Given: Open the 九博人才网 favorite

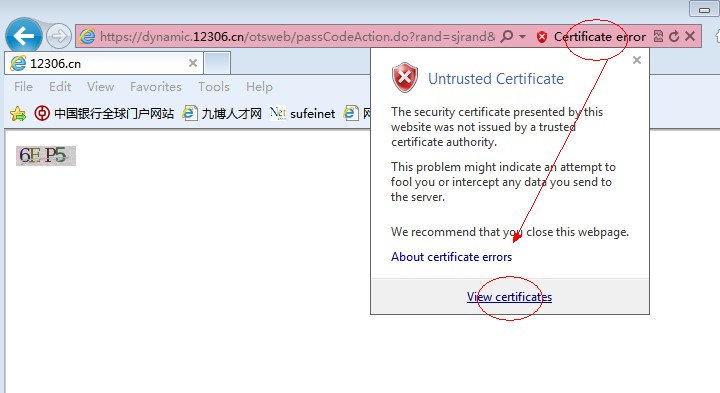Looking at the screenshot, I should (x=222, y=113).
